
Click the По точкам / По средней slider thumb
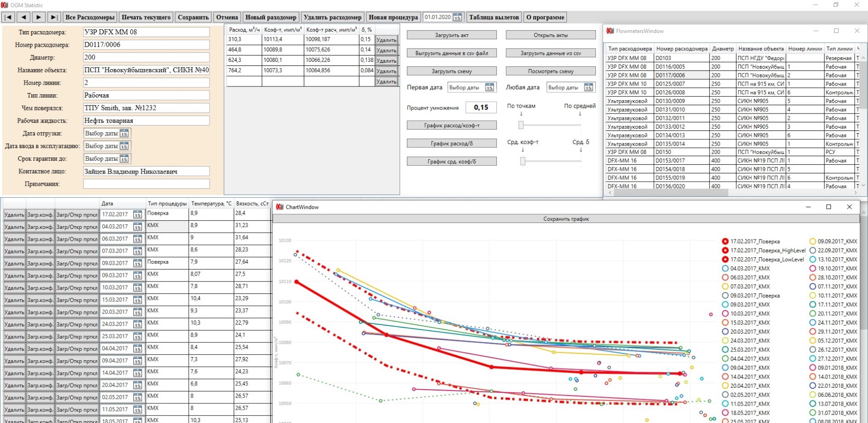(521, 125)
